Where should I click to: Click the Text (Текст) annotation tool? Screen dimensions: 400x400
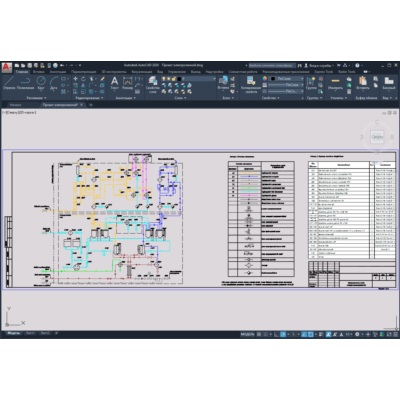114,83
